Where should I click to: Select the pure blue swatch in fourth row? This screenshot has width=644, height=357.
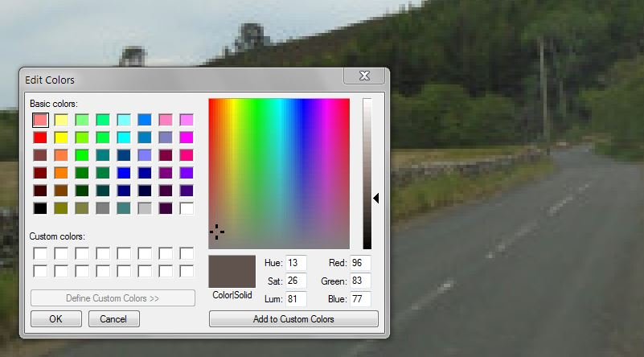click(124, 173)
